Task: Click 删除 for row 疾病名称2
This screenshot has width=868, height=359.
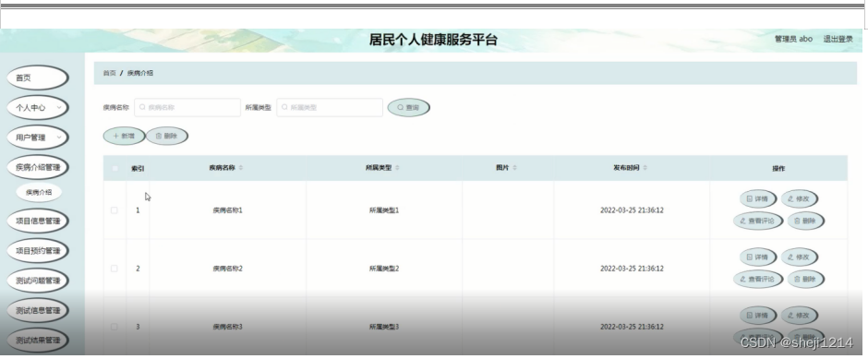Action: [805, 280]
